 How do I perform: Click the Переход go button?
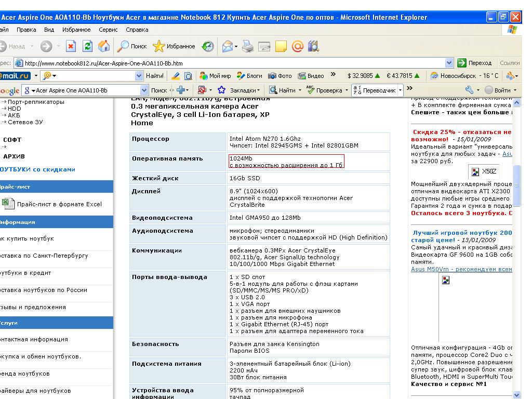point(474,63)
